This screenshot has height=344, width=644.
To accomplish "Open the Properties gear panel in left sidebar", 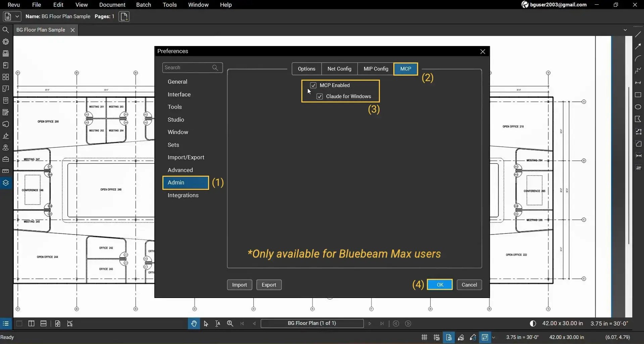I will 6,42.
